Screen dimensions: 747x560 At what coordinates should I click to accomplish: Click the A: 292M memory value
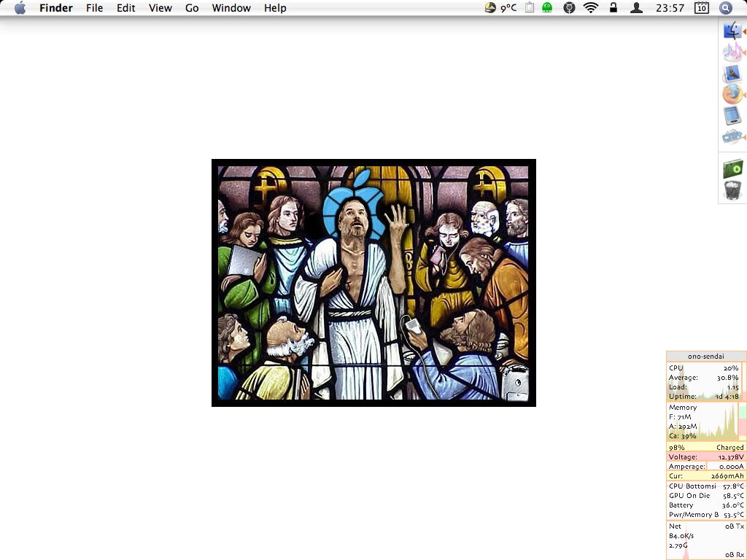(683, 426)
